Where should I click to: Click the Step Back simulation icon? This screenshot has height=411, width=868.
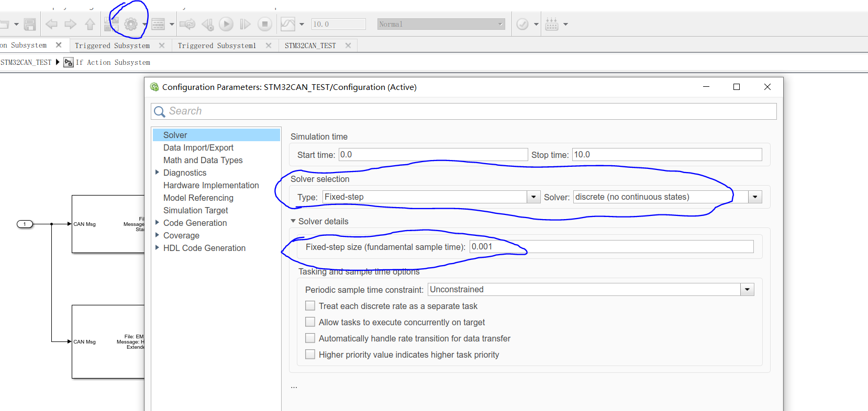click(208, 24)
